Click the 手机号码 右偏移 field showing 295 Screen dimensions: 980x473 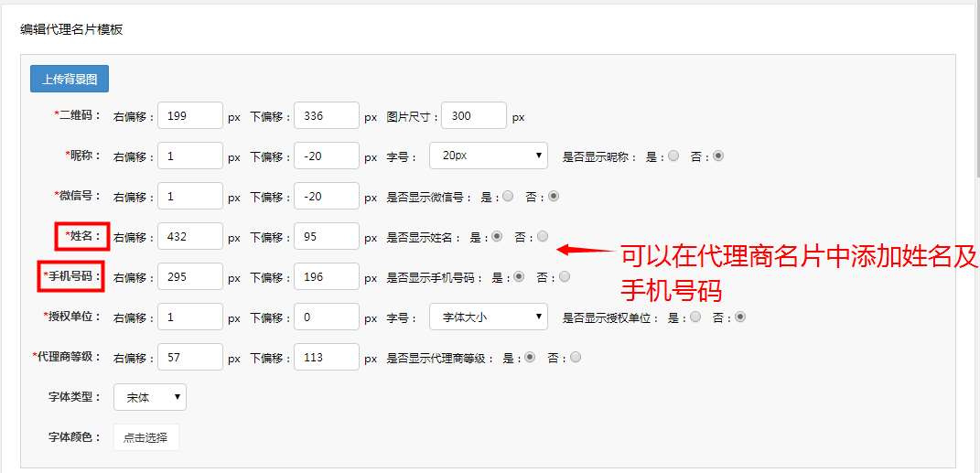tap(190, 276)
